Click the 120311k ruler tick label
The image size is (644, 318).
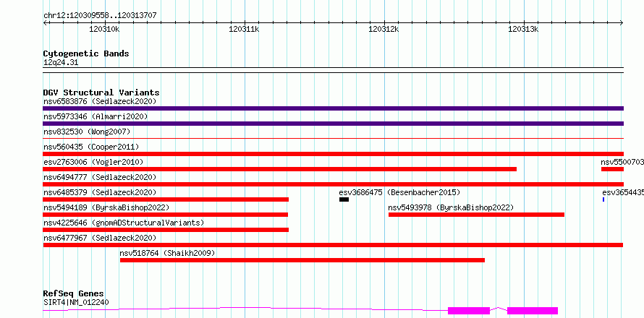point(244,30)
